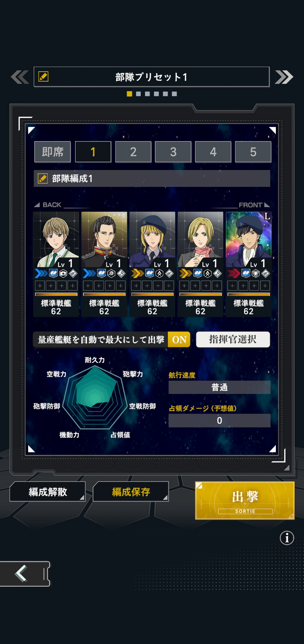This screenshot has width=304, height=644.
Task: Tap the shield trait icon under the leader
Action: (256, 273)
